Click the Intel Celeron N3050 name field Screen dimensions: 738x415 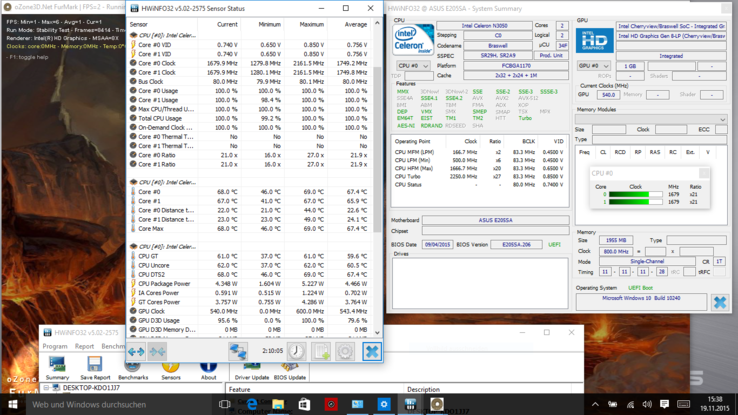click(484, 25)
